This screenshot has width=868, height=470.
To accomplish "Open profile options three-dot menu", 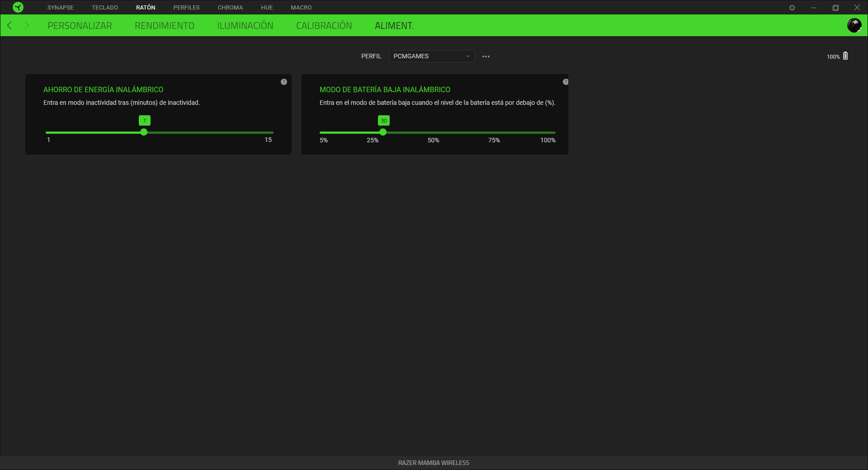I will (486, 56).
